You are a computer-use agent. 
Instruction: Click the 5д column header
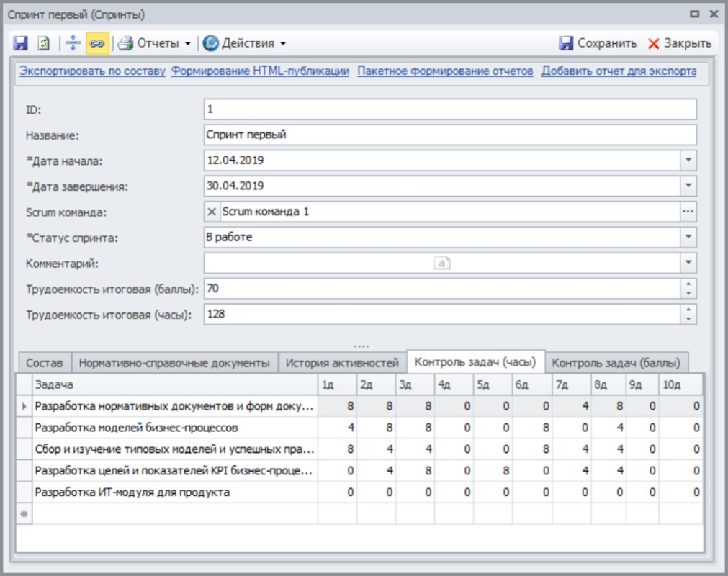[x=493, y=384]
